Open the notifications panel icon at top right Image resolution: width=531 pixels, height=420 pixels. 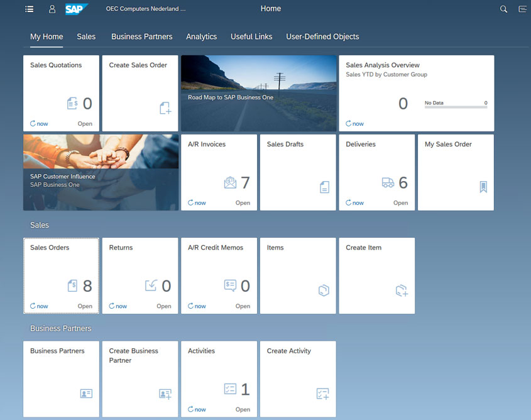[523, 9]
